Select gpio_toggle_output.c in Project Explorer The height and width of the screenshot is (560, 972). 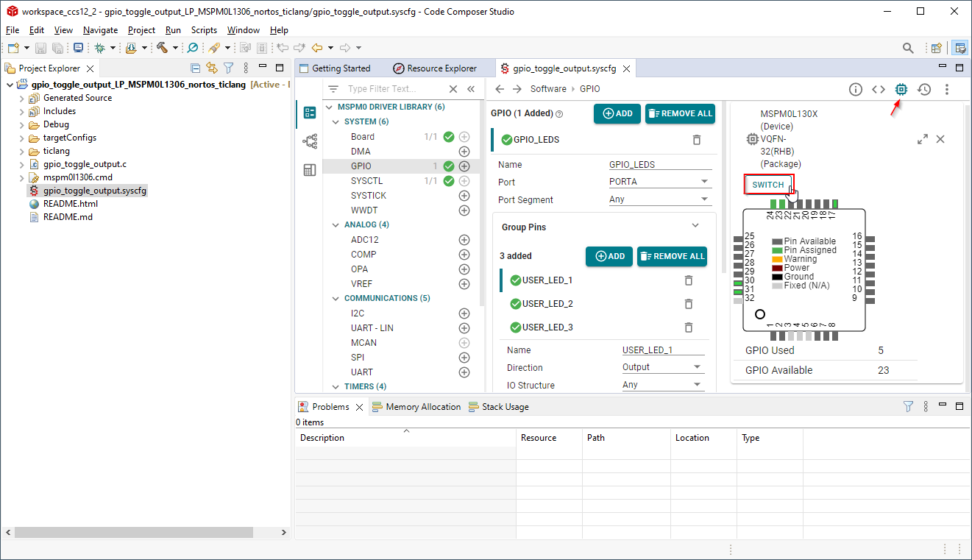coord(85,164)
